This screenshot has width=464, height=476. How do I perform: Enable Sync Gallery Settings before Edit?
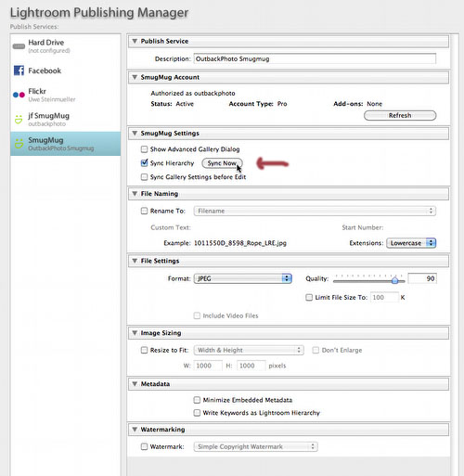tap(144, 177)
